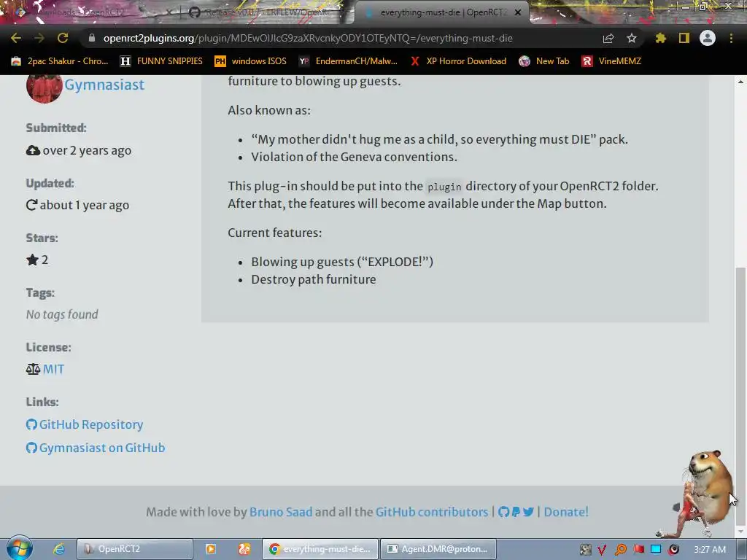747x560 pixels.
Task: Open EndermanCH/Malw... bookmark
Action: (348, 61)
